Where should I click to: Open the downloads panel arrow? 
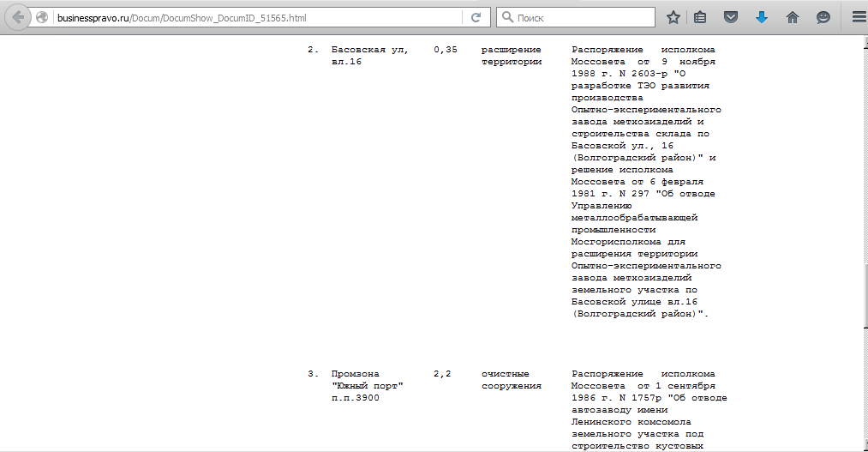tap(761, 17)
